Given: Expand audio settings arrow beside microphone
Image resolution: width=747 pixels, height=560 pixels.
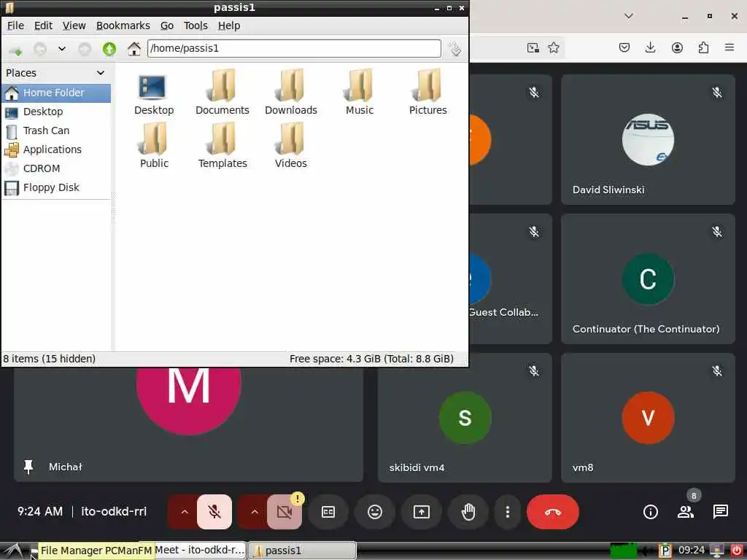Looking at the screenshot, I should coord(185,512).
